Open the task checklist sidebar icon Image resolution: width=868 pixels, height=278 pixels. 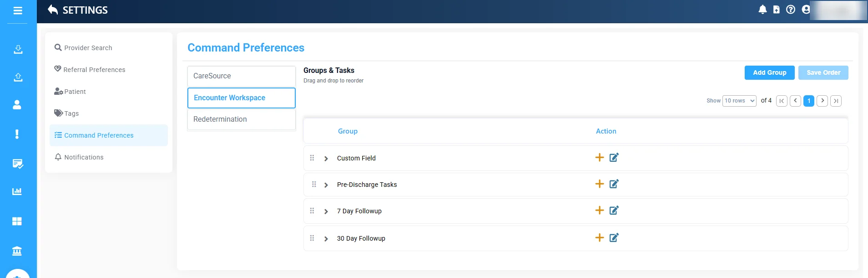click(x=18, y=164)
